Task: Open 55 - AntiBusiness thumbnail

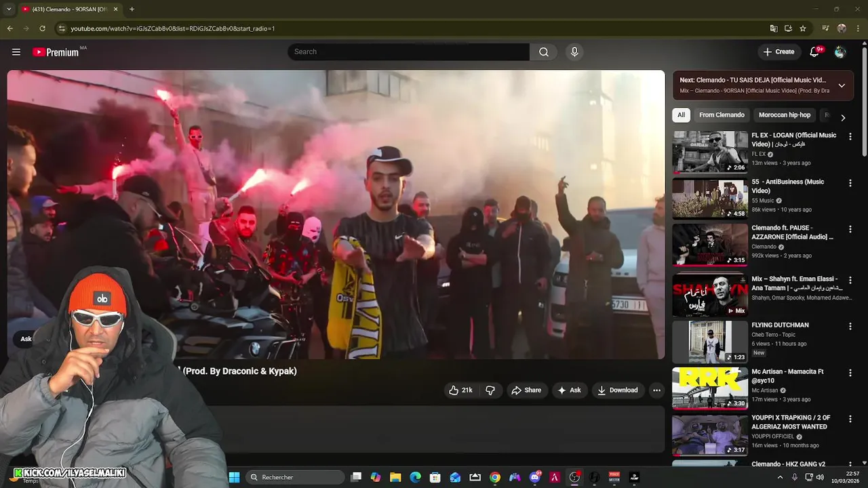Action: 710,198
